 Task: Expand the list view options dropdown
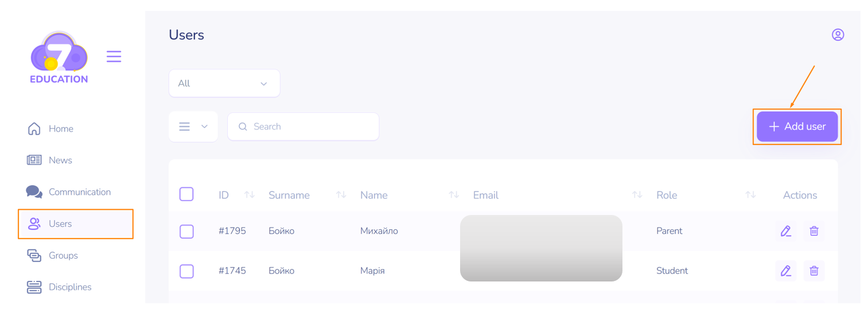[193, 127]
